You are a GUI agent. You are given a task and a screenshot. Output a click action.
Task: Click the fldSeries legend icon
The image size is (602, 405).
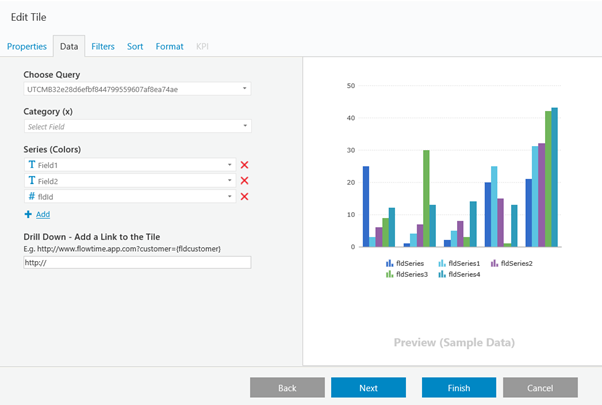point(389,263)
